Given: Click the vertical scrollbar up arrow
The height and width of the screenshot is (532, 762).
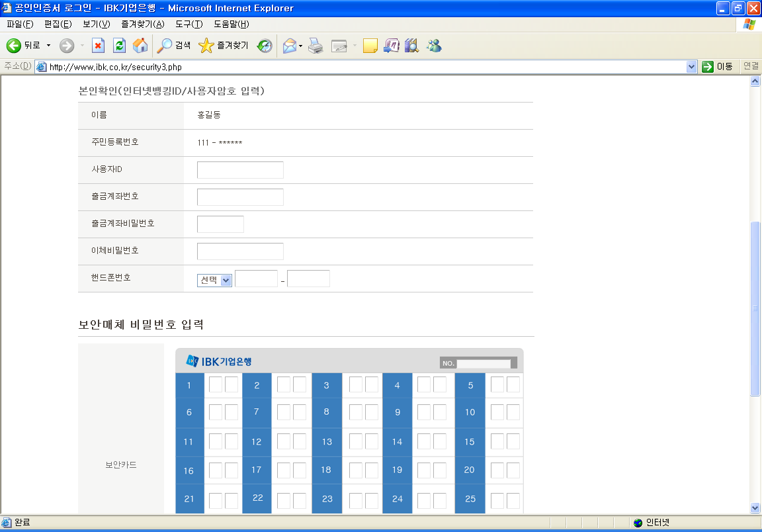Looking at the screenshot, I should [x=755, y=81].
